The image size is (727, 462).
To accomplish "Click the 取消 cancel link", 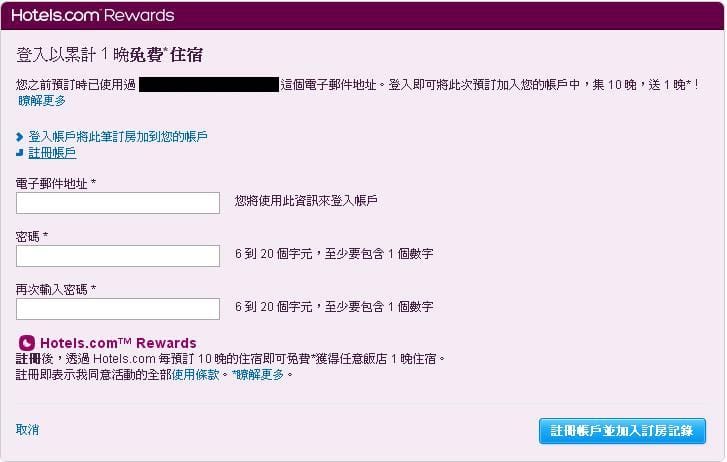I will [x=28, y=430].
